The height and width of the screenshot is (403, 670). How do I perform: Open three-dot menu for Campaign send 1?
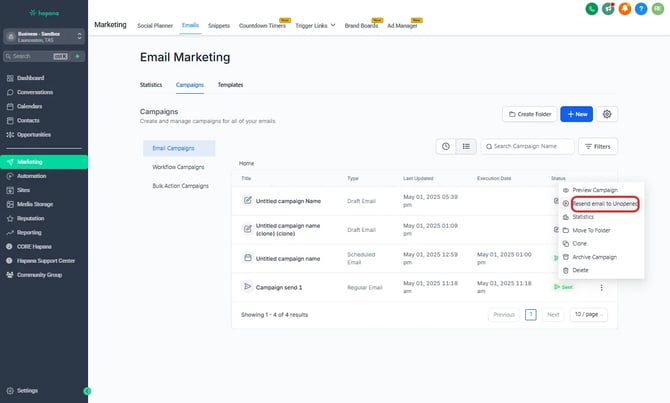click(x=601, y=287)
